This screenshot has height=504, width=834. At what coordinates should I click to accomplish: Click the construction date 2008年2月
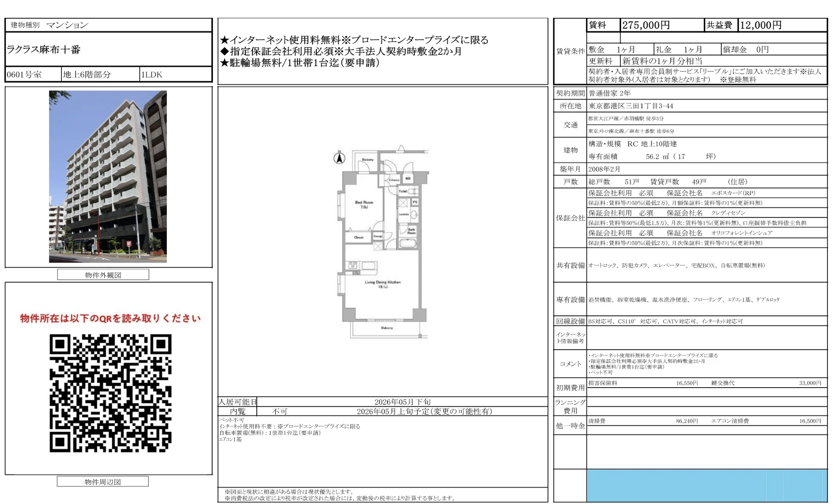[x=604, y=169]
